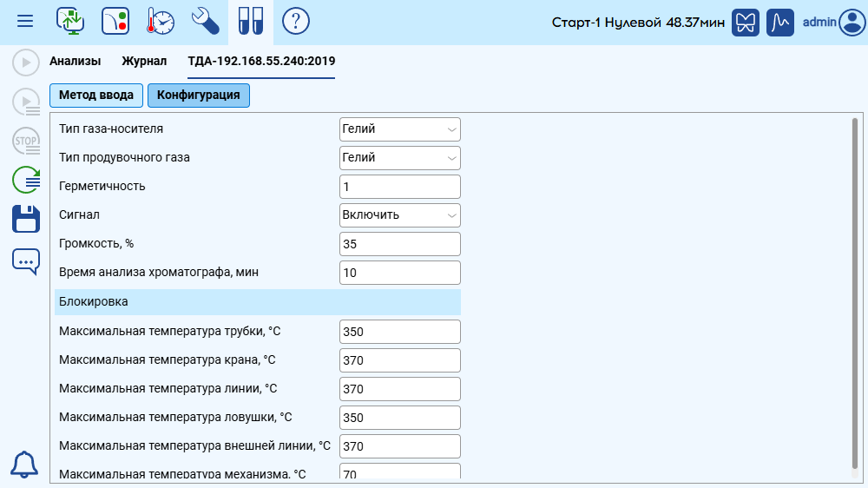The image size is (868, 488).
Task: Open the thermometer clock temperature program icon
Action: click(160, 21)
